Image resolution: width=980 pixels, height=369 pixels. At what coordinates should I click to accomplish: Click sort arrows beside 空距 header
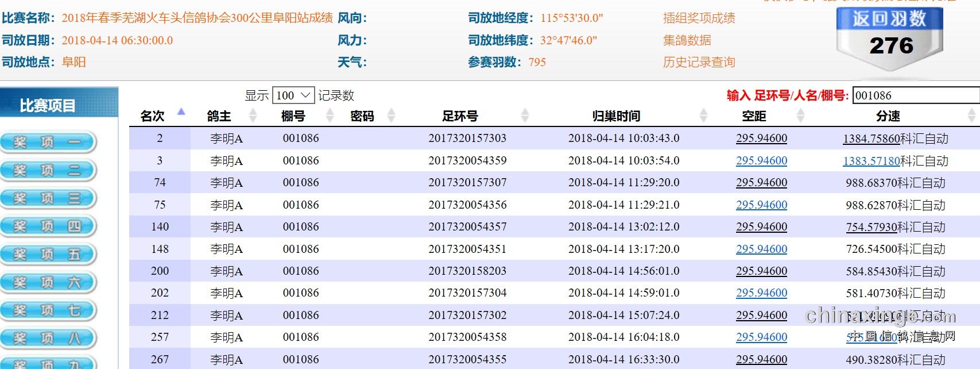point(800,116)
